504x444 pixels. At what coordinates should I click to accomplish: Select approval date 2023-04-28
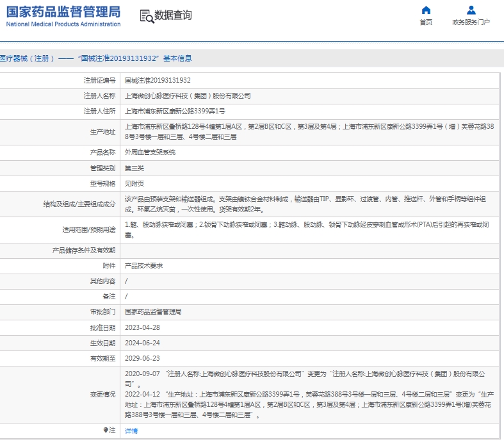[142, 327]
